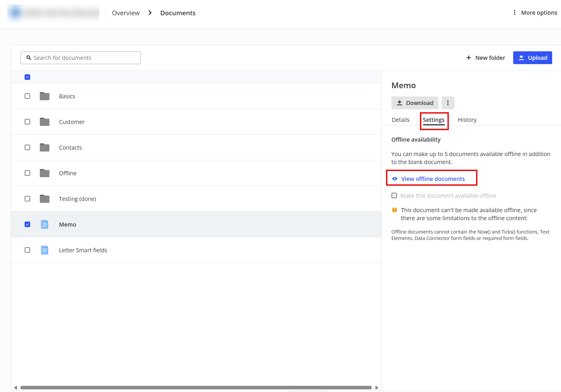Uncheck the Memo document checkbox
The width and height of the screenshot is (561, 392).
coord(27,224)
